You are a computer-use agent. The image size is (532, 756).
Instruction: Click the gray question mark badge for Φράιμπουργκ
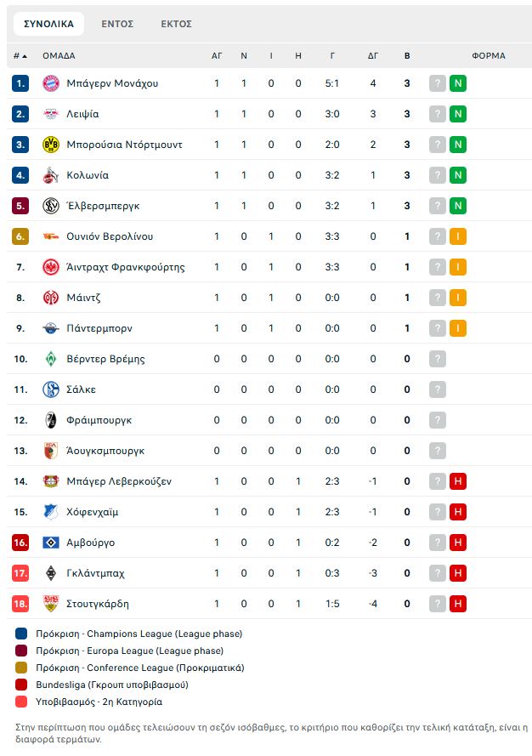tap(438, 420)
